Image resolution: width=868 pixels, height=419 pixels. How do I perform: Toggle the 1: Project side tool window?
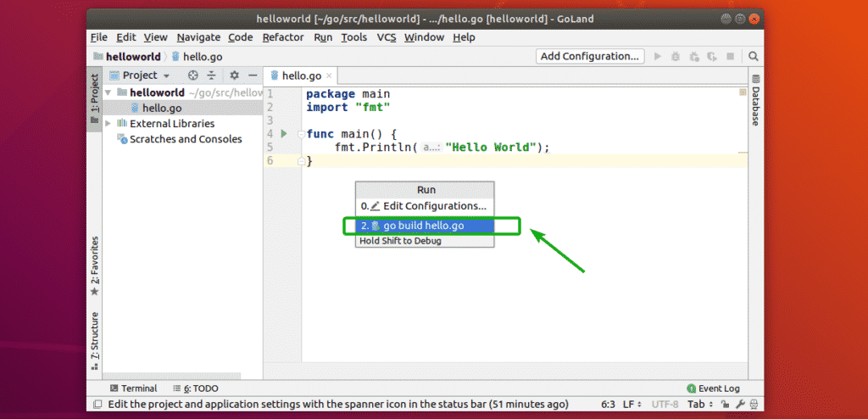click(94, 98)
